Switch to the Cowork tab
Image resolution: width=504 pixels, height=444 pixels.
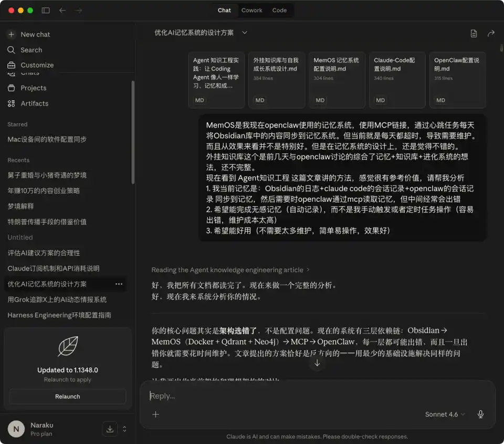(x=251, y=11)
